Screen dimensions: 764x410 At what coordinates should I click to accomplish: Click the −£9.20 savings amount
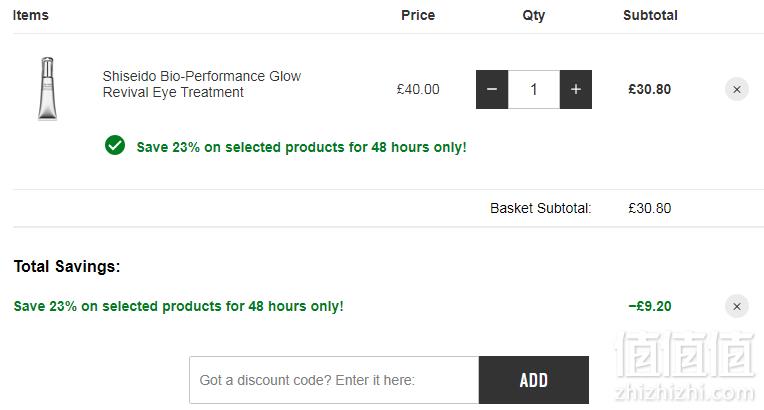click(x=649, y=306)
